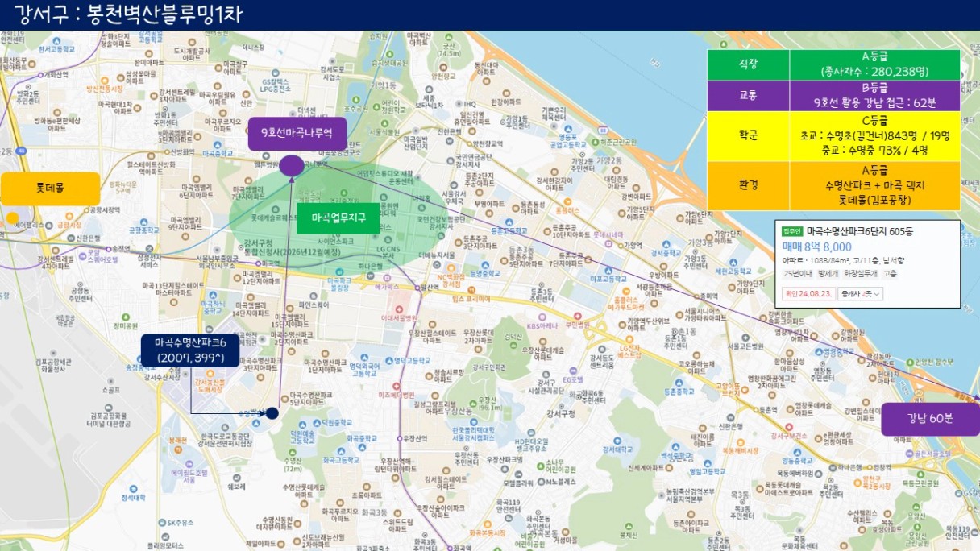Click the navy dot marking 수명산파크6 location
The height and width of the screenshot is (551, 980).
point(272,413)
